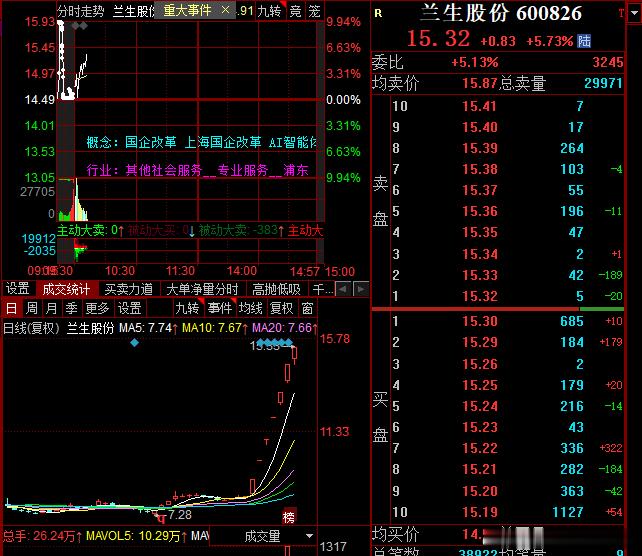Viewport: 642px width, 556px height.
Task: Switch K-line to 季 period
Action: tap(71, 308)
